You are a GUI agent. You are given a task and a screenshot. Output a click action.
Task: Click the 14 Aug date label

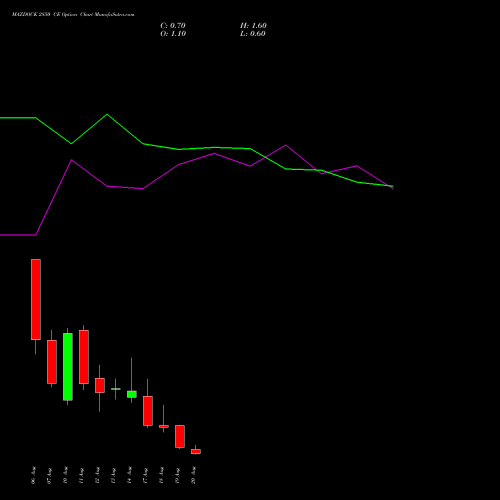pos(129,475)
